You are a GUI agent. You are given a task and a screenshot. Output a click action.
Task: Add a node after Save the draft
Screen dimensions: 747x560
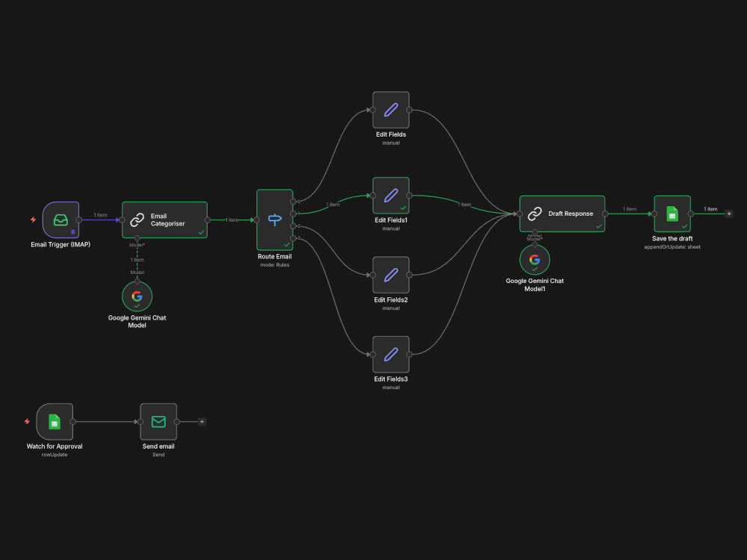point(729,214)
